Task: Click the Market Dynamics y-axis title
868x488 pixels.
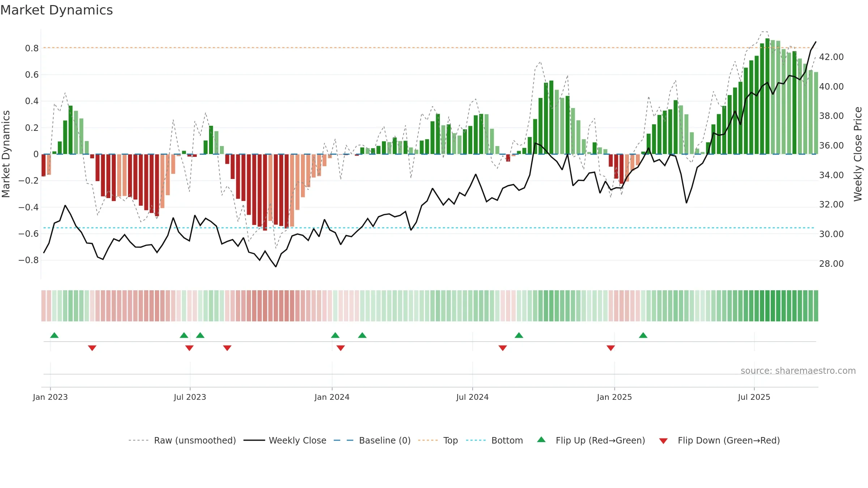Action: coord(6,154)
